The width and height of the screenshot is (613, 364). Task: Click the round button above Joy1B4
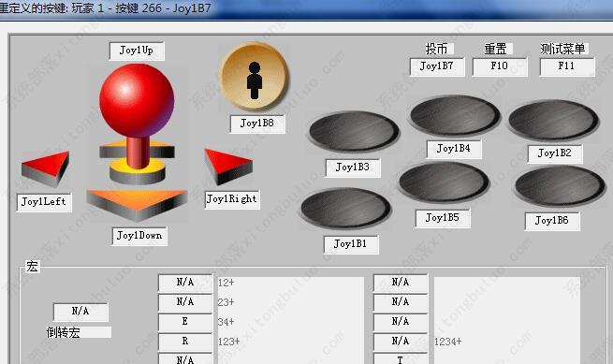tap(455, 115)
